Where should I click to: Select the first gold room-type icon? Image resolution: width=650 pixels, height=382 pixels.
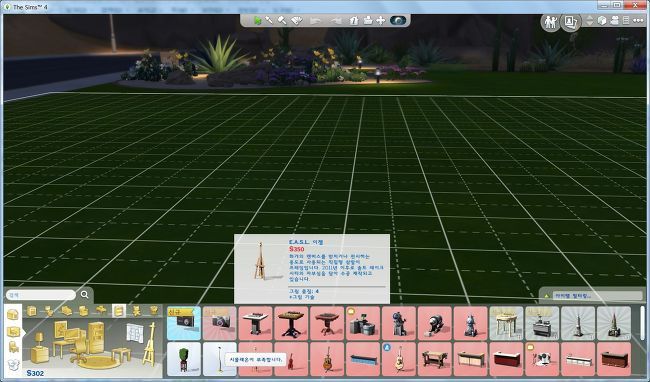point(32,311)
